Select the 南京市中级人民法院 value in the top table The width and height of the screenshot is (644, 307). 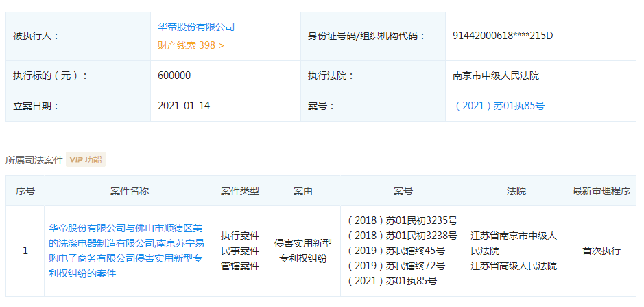(x=496, y=76)
